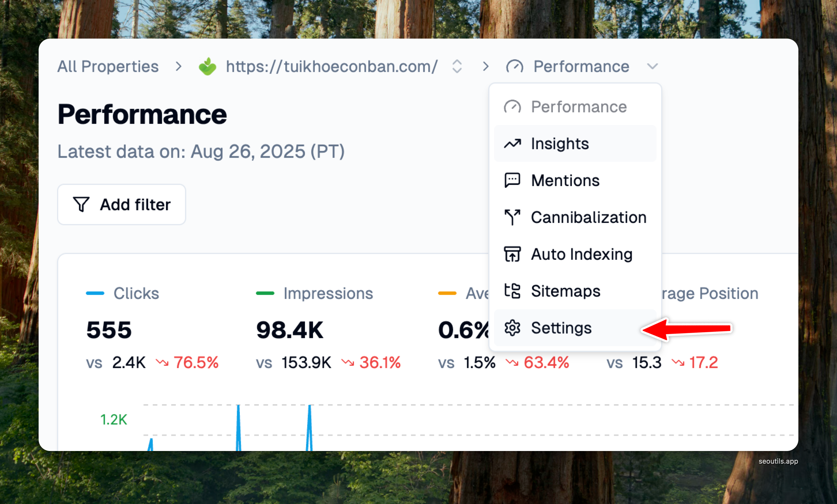Image resolution: width=837 pixels, height=504 pixels.
Task: Choose the Sitemaps menu entry
Action: (x=565, y=291)
